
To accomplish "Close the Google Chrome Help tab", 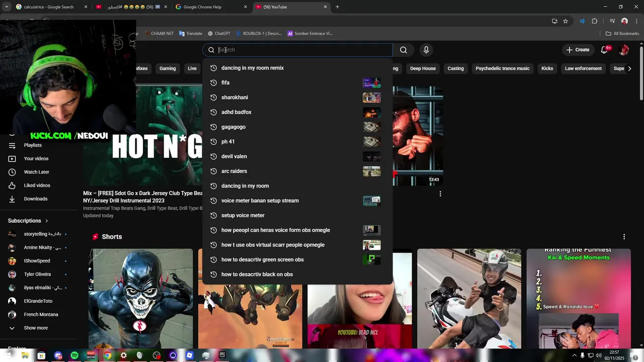I will click(246, 7).
